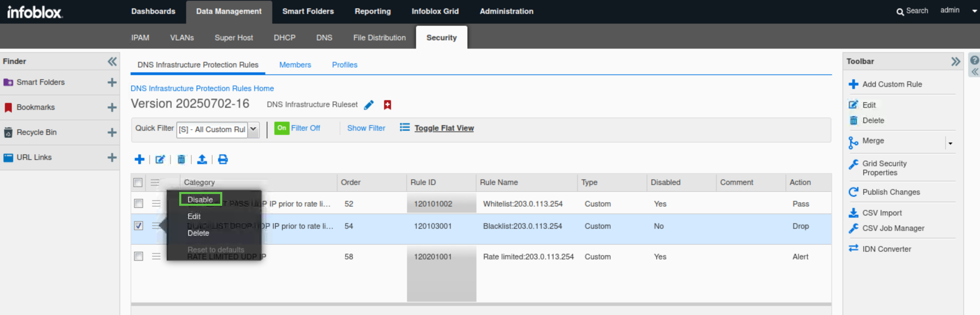Click the Recycle Bin icon in Finder

pos(8,132)
